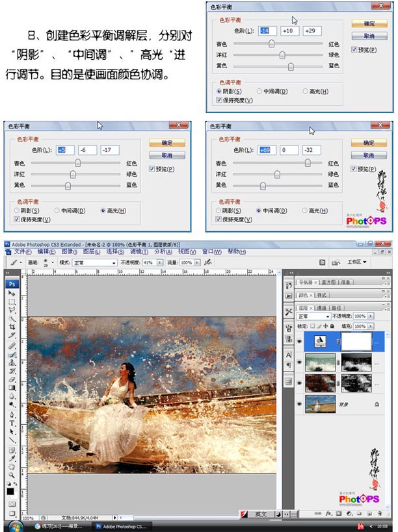The image size is (398, 532).
Task: Click 确定 (OK) in the top Color Balance dialog
Action: pyautogui.click(x=369, y=23)
